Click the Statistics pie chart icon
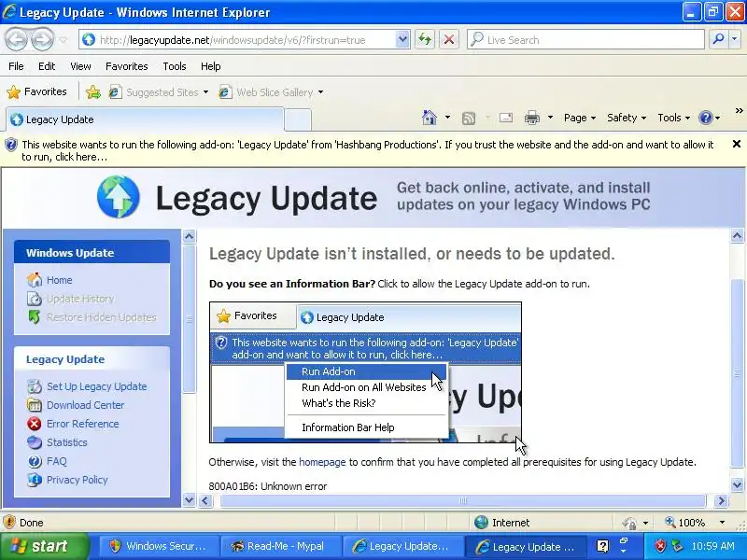Viewport: 747px width, 560px height. pyautogui.click(x=35, y=442)
